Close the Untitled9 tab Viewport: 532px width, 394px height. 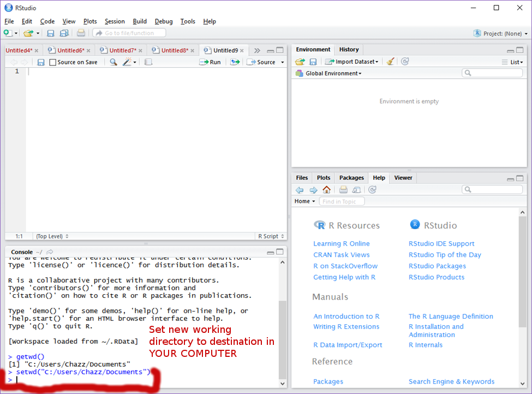tap(242, 51)
